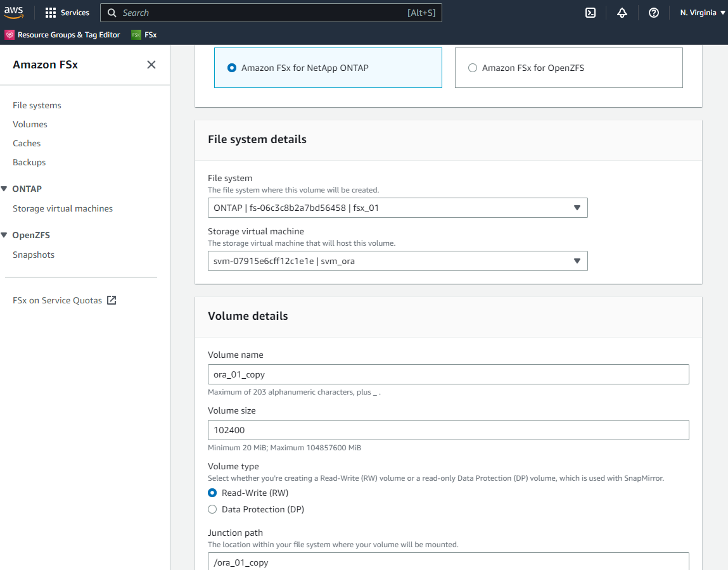Open the help question mark menu

(x=653, y=13)
